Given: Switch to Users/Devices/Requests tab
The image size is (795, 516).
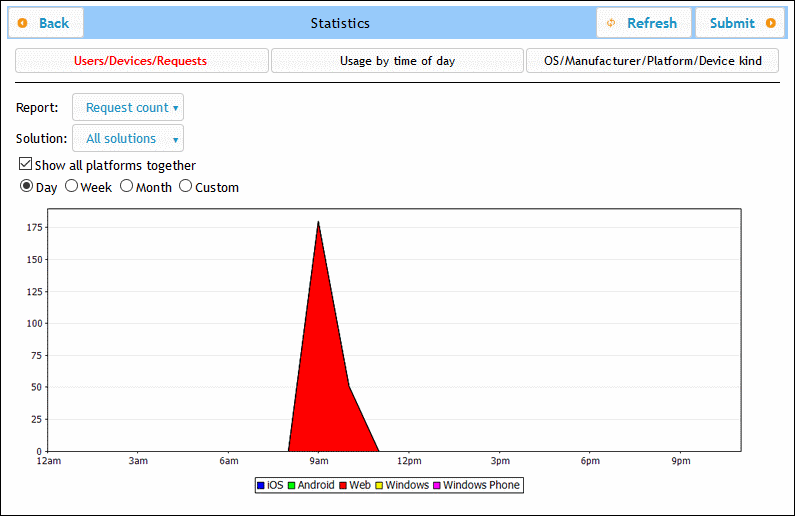Looking at the screenshot, I should pyautogui.click(x=141, y=61).
